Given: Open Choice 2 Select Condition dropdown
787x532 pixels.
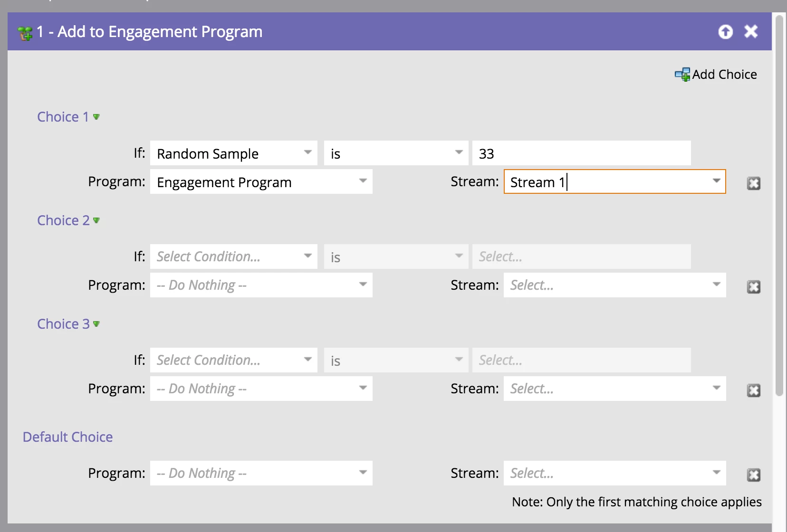Looking at the screenshot, I should pyautogui.click(x=308, y=256).
